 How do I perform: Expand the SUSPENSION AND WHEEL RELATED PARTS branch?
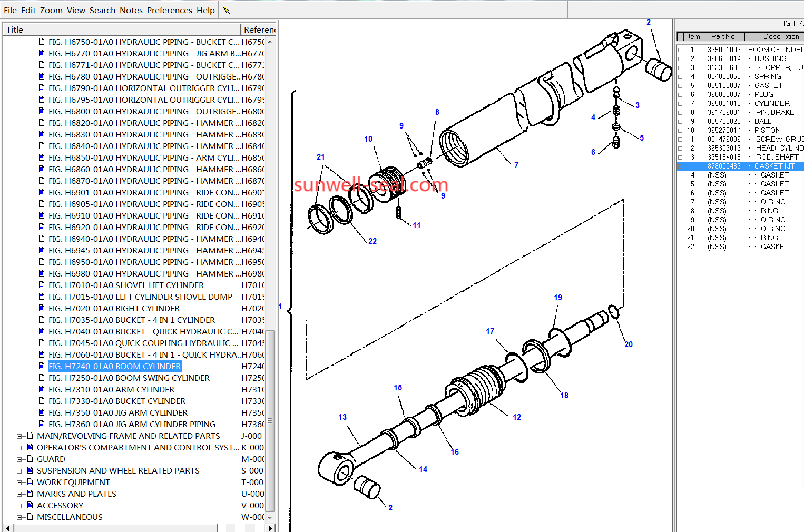pyautogui.click(x=19, y=471)
